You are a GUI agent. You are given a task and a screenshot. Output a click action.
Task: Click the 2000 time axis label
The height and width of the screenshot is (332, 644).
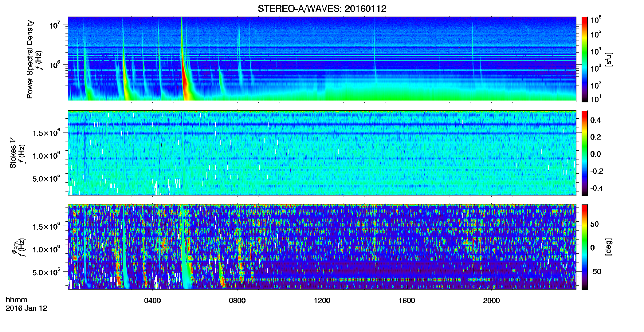point(491,300)
